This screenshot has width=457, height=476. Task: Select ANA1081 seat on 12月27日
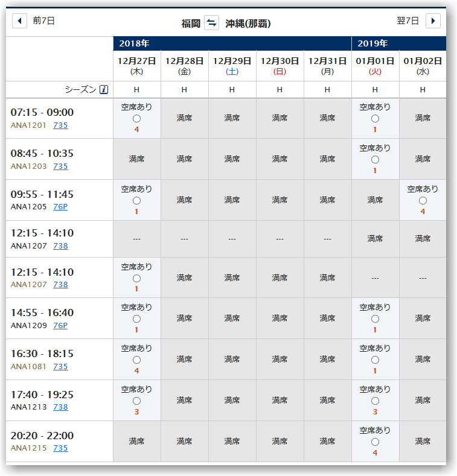tap(136, 360)
